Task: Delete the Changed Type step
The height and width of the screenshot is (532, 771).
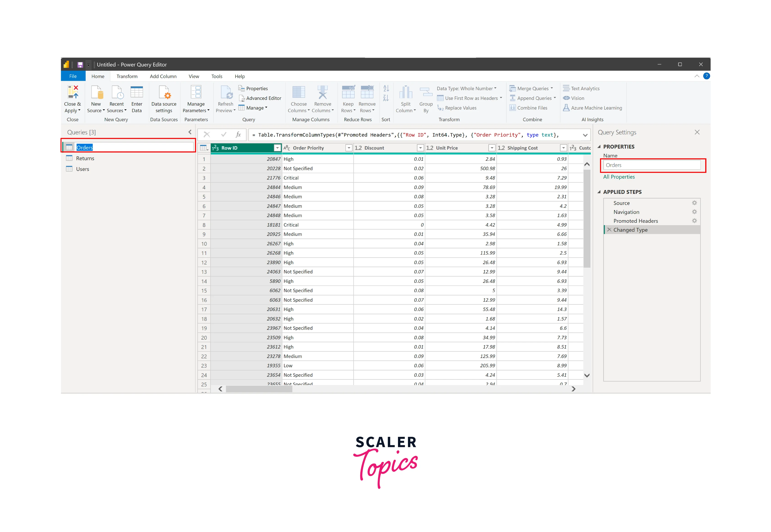Action: pos(609,230)
